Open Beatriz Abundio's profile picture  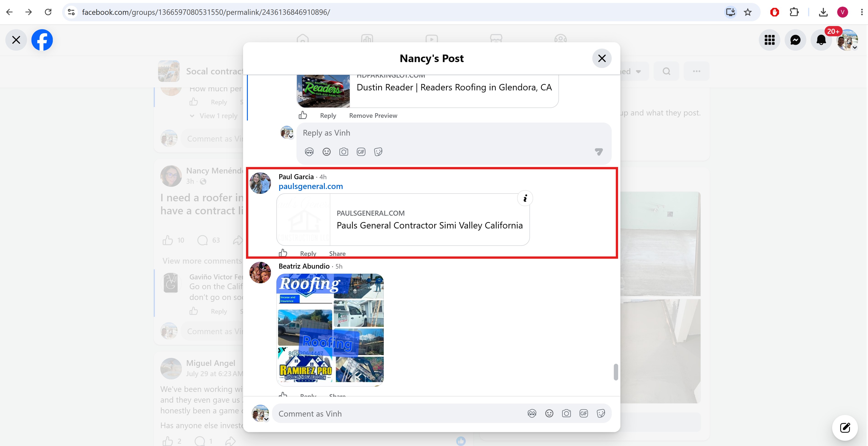click(260, 273)
